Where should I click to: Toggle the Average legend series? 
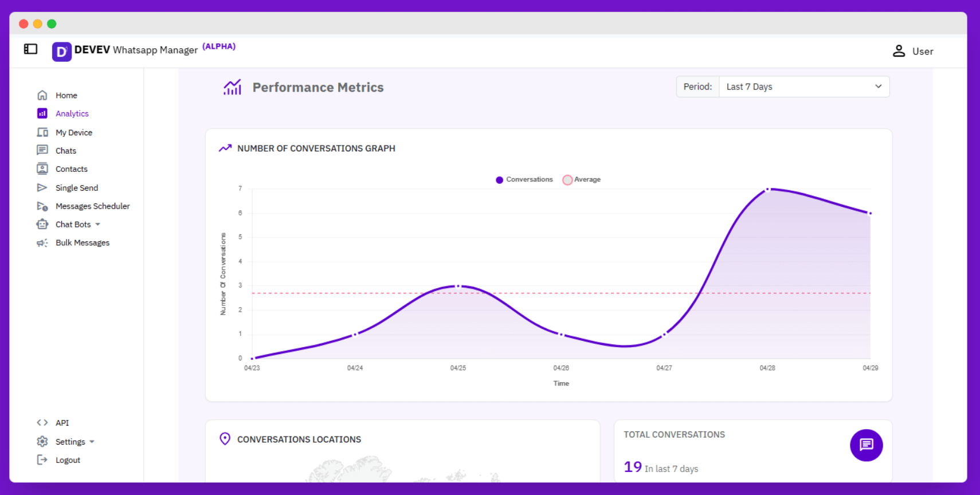pos(582,180)
